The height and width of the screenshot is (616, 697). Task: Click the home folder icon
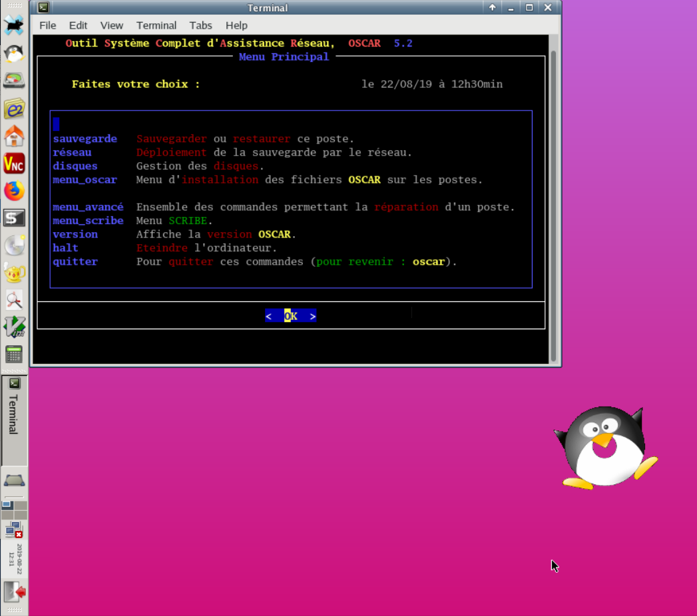(14, 136)
